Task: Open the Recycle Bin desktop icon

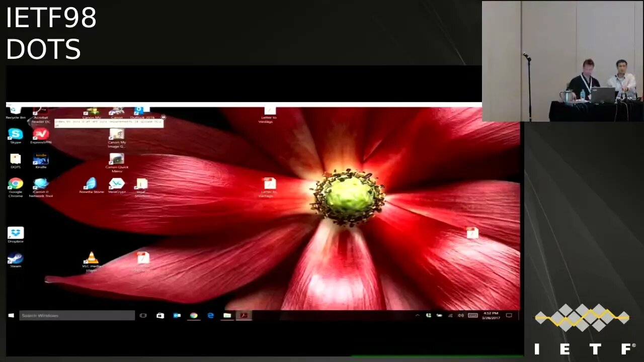Action: click(16, 113)
